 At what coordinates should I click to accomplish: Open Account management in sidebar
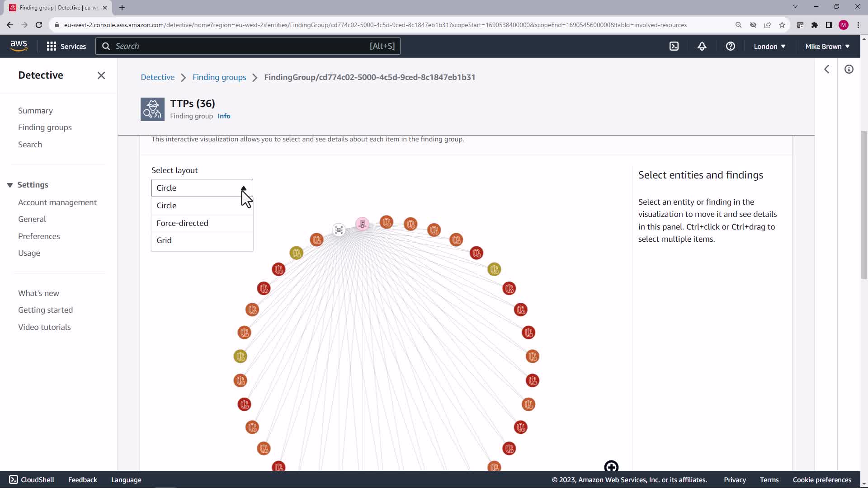click(57, 202)
